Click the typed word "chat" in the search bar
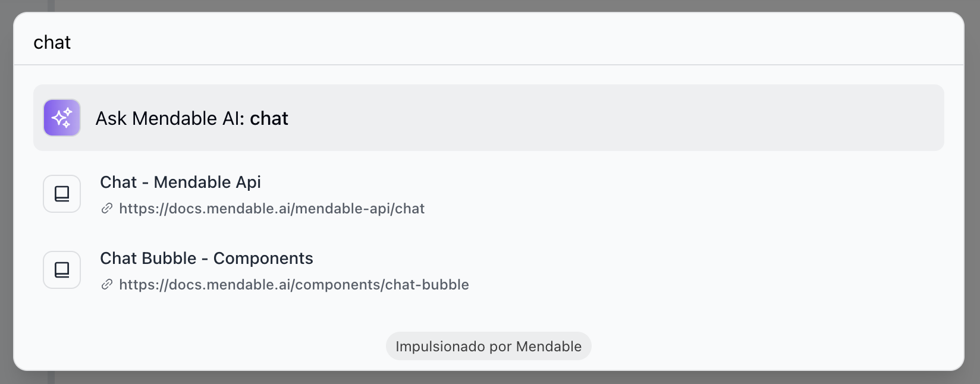Image resolution: width=980 pixels, height=384 pixels. pos(52,42)
